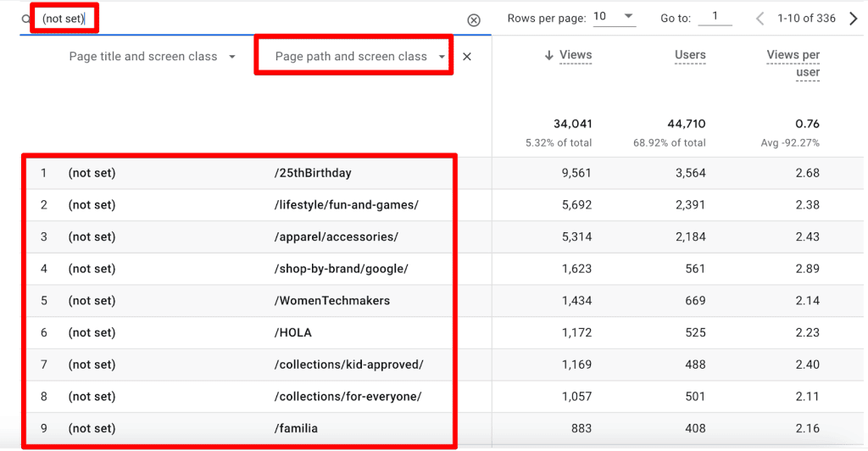This screenshot has height=451, width=868.
Task: Open the Page path and screen class dropdown
Action: (359, 57)
